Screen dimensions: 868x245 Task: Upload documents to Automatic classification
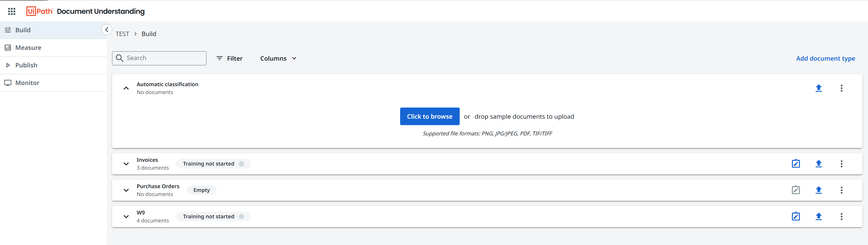tap(818, 88)
